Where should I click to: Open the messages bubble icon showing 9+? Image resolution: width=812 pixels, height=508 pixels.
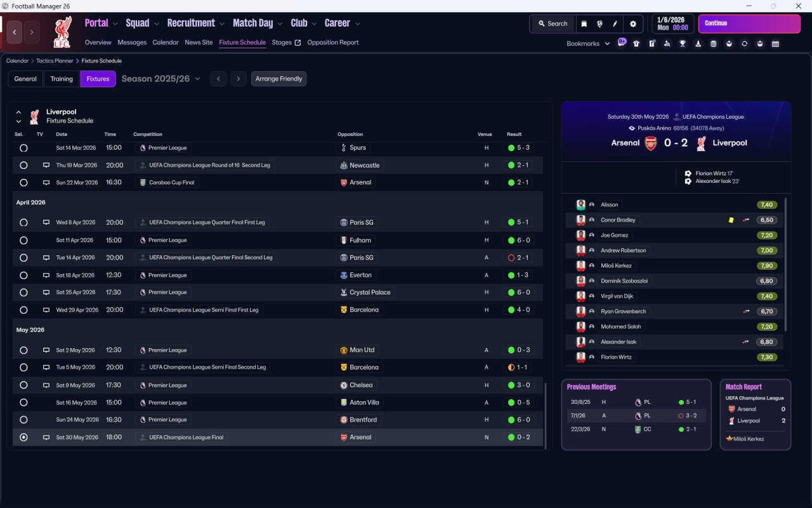click(622, 43)
